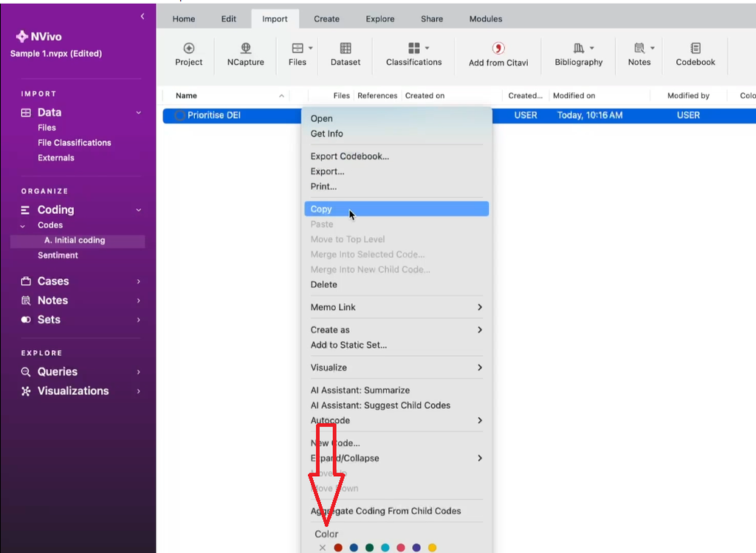Collapse the Coding section chevron
The image size is (756, 553).
[x=138, y=210]
